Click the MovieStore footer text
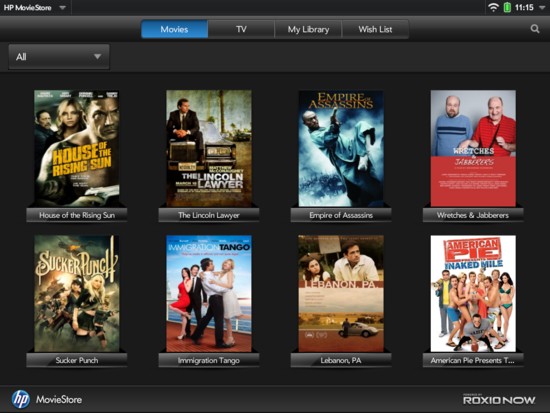This screenshot has width=550, height=413. [x=59, y=399]
